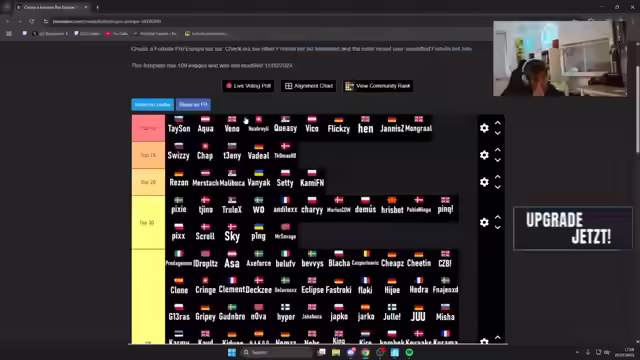Open settings gear for the Rezan tier row
640x360 pixels.
point(484,182)
